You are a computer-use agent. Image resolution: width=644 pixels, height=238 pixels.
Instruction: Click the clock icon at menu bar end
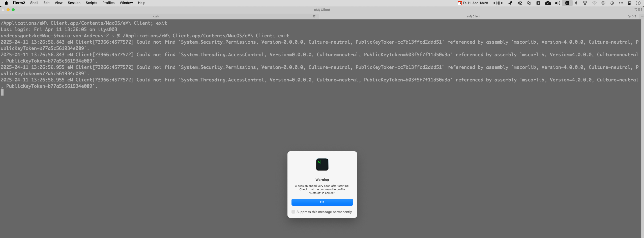(638, 3)
